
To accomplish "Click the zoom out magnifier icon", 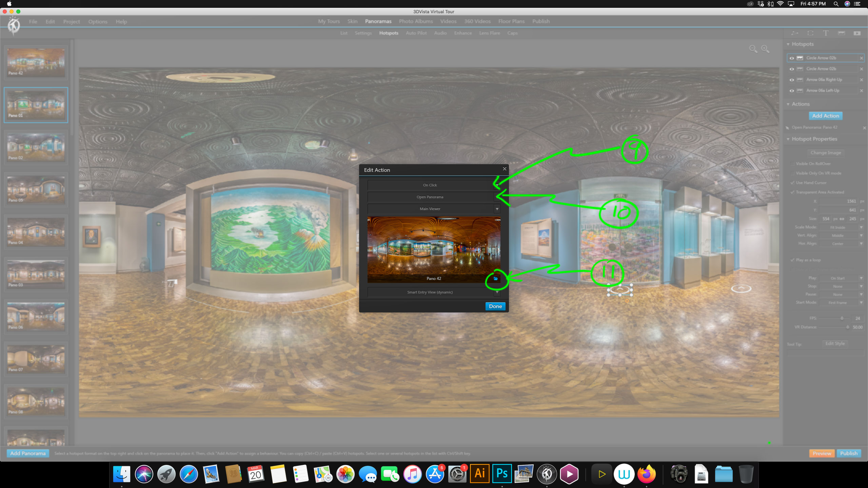I will click(753, 49).
